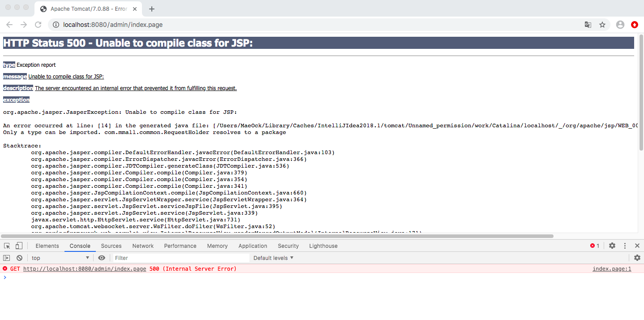Open the DevTools more options menu
The height and width of the screenshot is (320, 644).
point(625,246)
